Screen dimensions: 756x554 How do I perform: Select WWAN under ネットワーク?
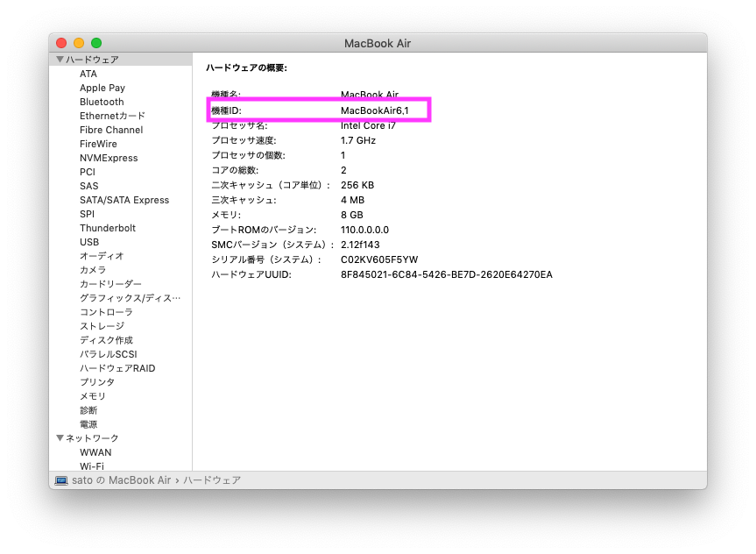tap(95, 452)
